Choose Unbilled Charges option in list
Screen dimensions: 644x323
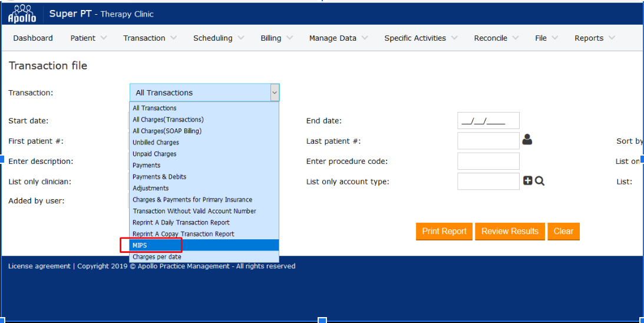pos(156,143)
